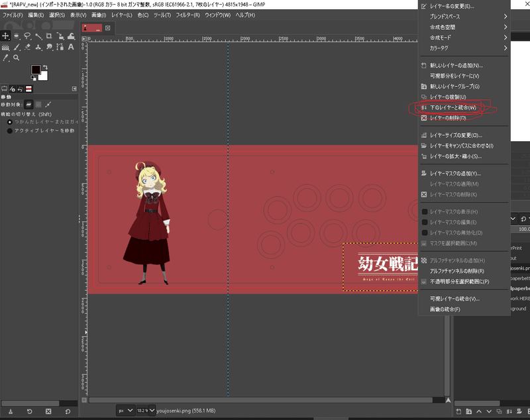The width and height of the screenshot is (530, 420).
Task: Toggle 'レイヤーマスクの表示' checkbox in context menu
Action: click(x=425, y=212)
